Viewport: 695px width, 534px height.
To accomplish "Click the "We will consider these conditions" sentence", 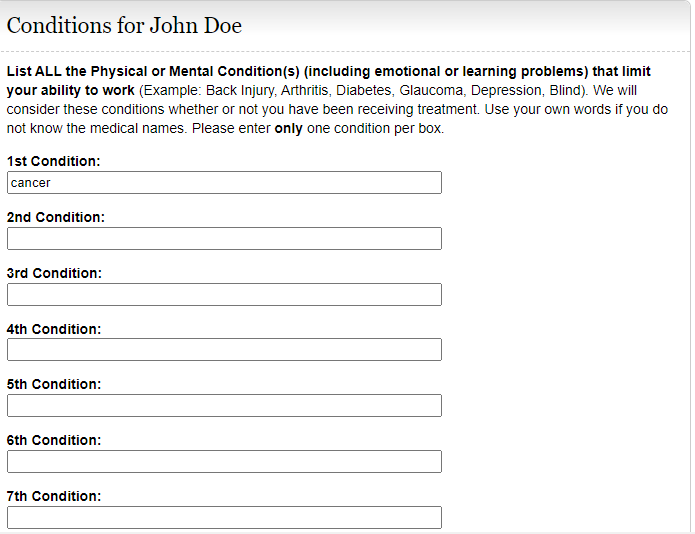I will pos(200,110).
